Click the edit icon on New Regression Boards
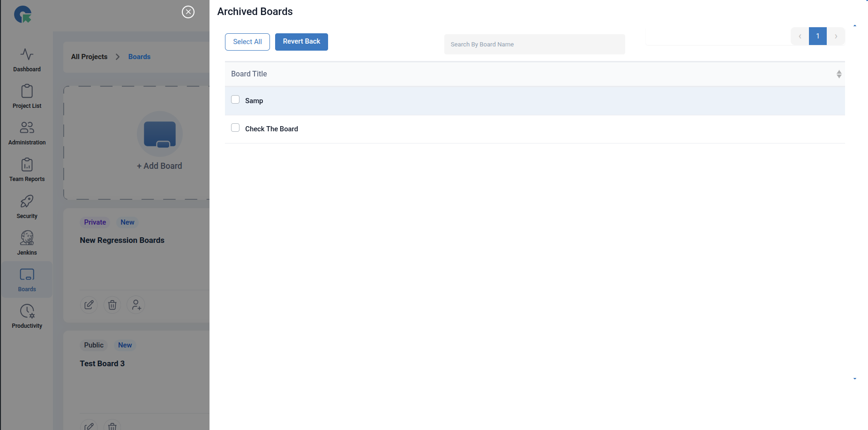Viewport: 868px width, 430px height. (89, 305)
